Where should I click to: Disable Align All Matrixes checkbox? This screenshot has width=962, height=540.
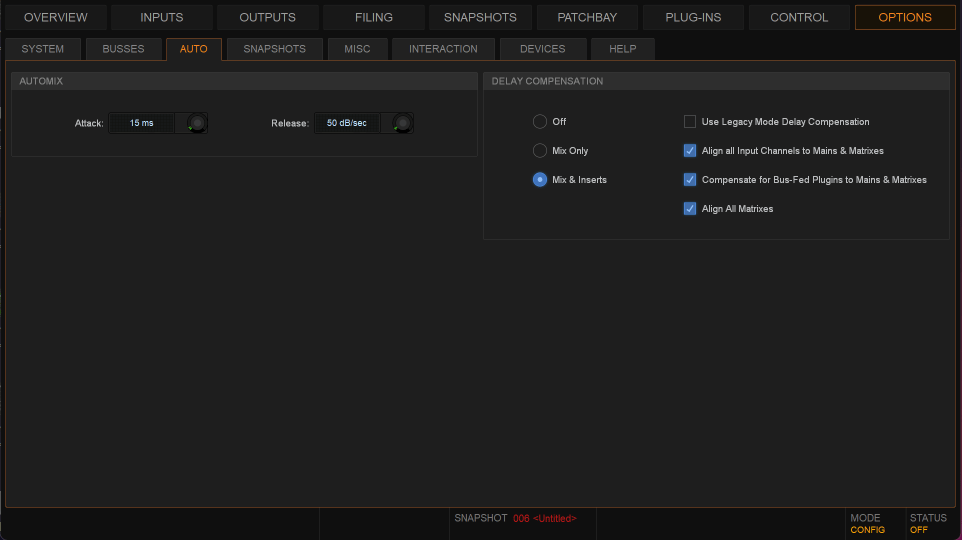point(690,209)
